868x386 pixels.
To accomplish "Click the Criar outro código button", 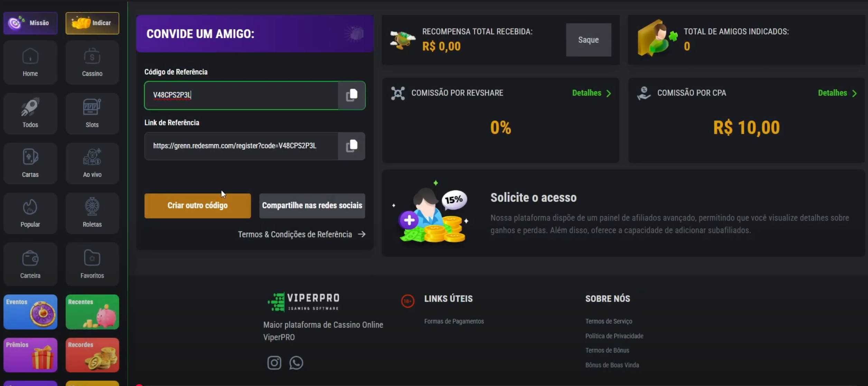I will click(x=198, y=206).
